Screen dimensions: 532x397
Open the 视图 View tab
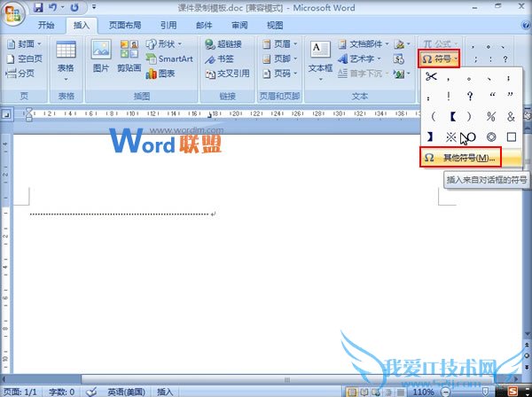point(275,26)
